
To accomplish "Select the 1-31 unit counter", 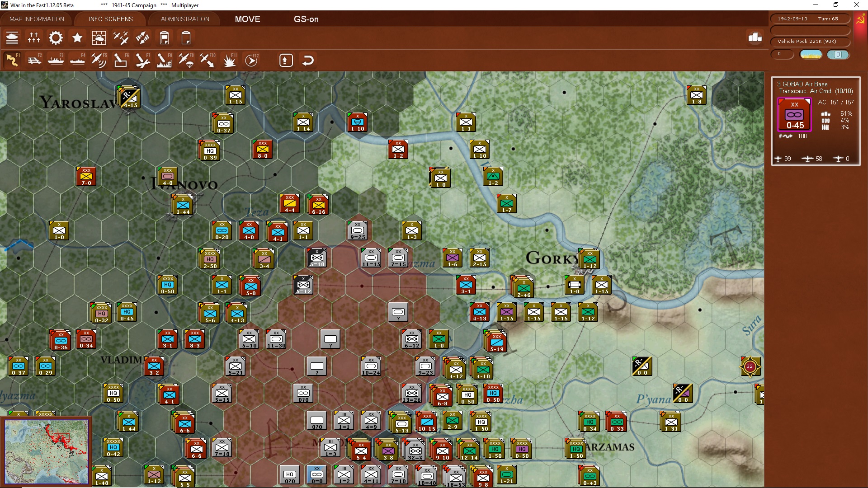I will point(671,422).
